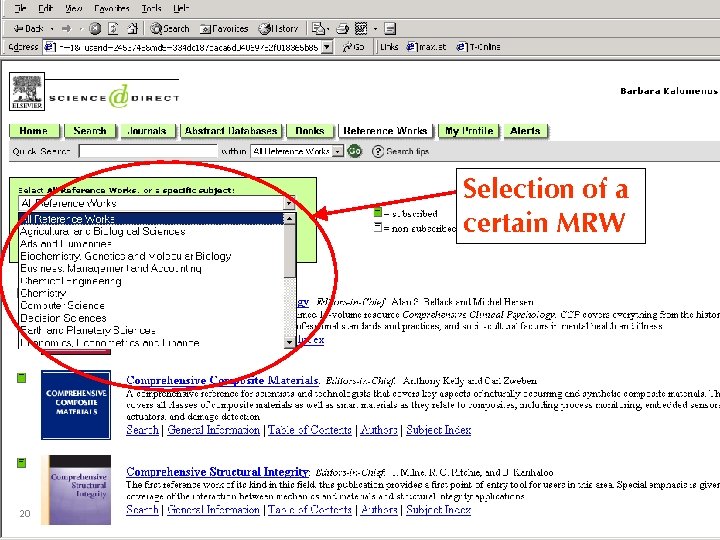Viewport: 720px width, 540px height.
Task: Choose 'Arts and Humanities' option
Action: pyautogui.click(x=151, y=243)
